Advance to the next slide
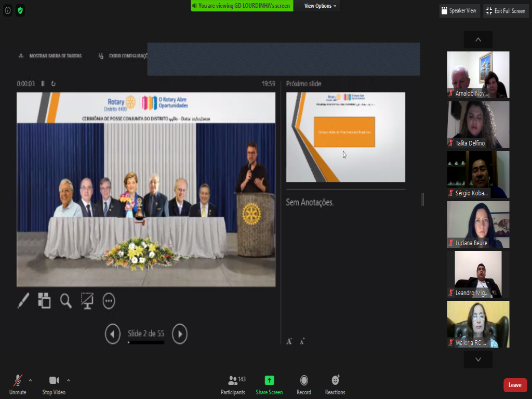The width and height of the screenshot is (532, 399). 180,334
